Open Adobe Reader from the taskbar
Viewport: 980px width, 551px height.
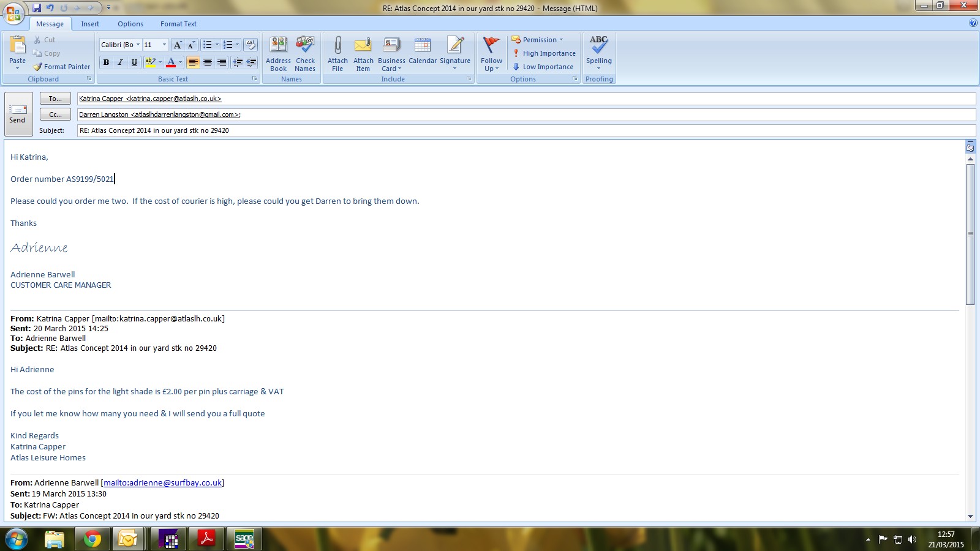click(206, 539)
